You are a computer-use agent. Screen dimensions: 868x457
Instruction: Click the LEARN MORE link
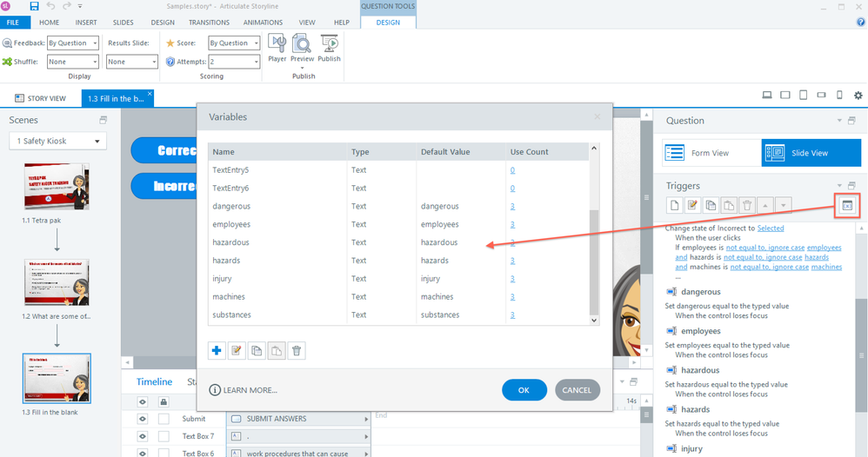tap(244, 390)
